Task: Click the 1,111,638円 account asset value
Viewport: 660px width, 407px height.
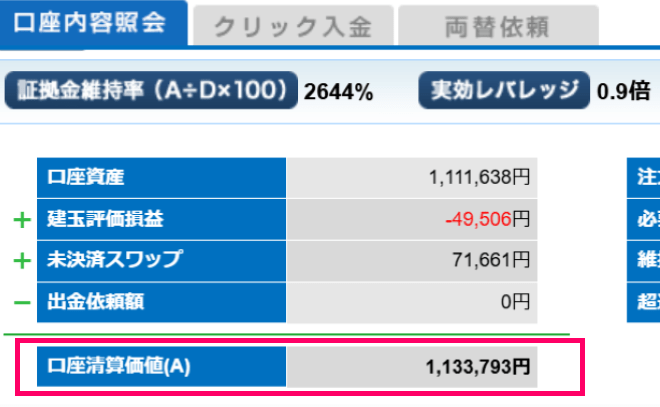Action: click(x=479, y=178)
